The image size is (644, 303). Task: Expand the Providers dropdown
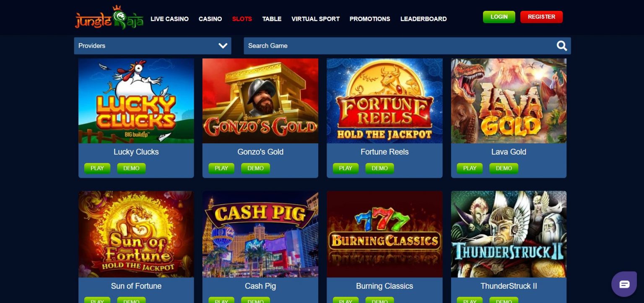(153, 46)
